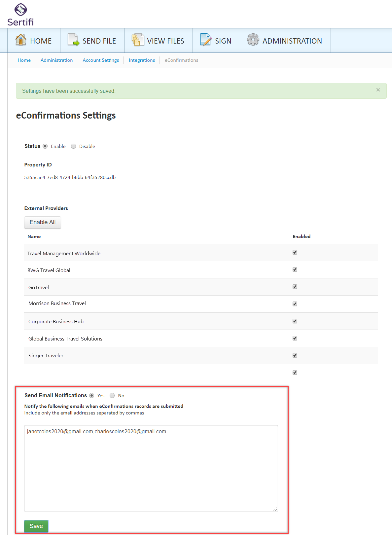
Task: Click the green Save button
Action: click(x=36, y=526)
